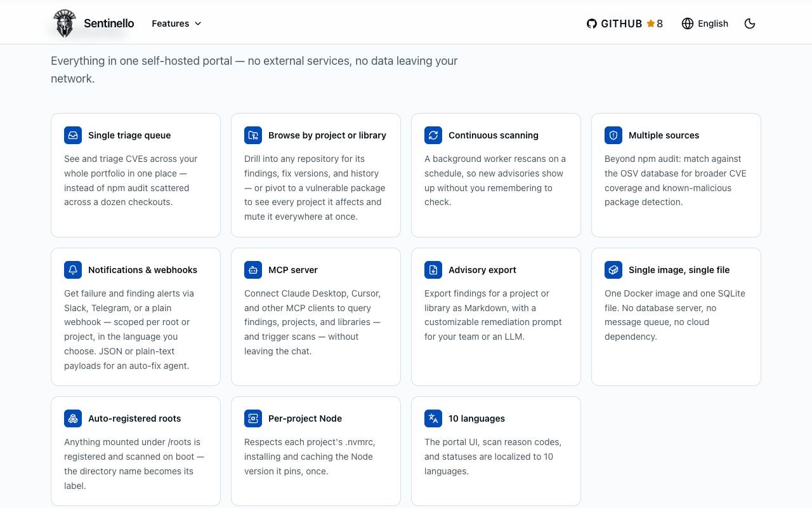Click the Single image box icon
812x508 pixels.
pos(613,270)
